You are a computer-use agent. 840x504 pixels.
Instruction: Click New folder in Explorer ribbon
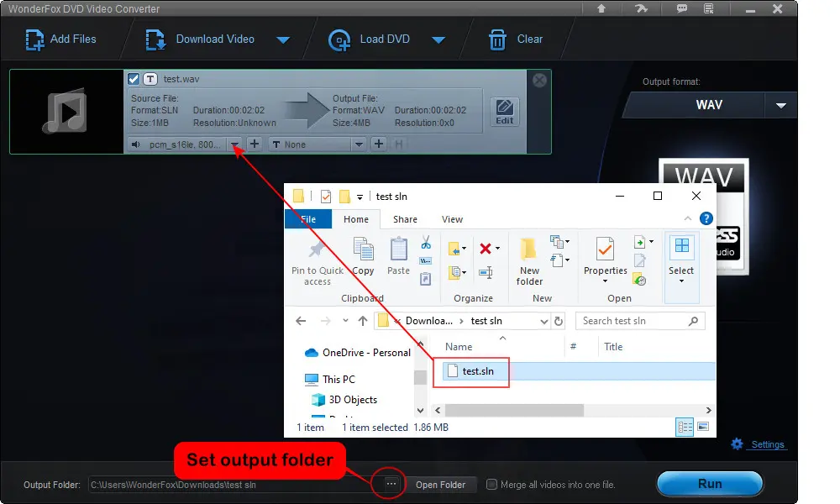pyautogui.click(x=529, y=262)
